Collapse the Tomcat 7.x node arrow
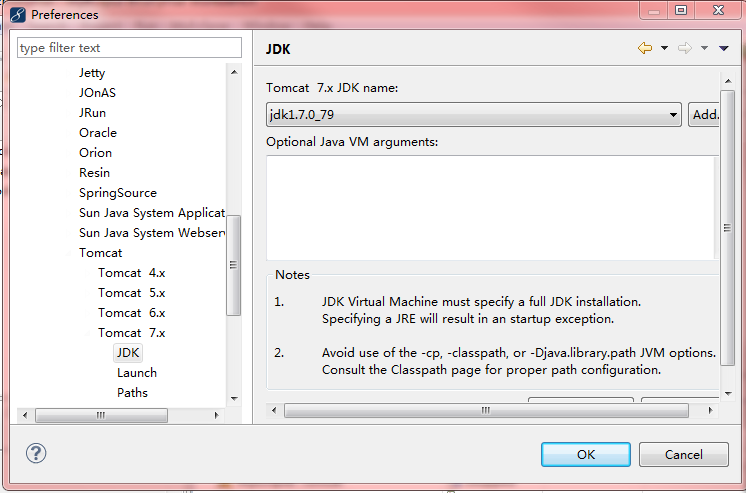Screen dimensions: 746x493 pyautogui.click(x=88, y=333)
